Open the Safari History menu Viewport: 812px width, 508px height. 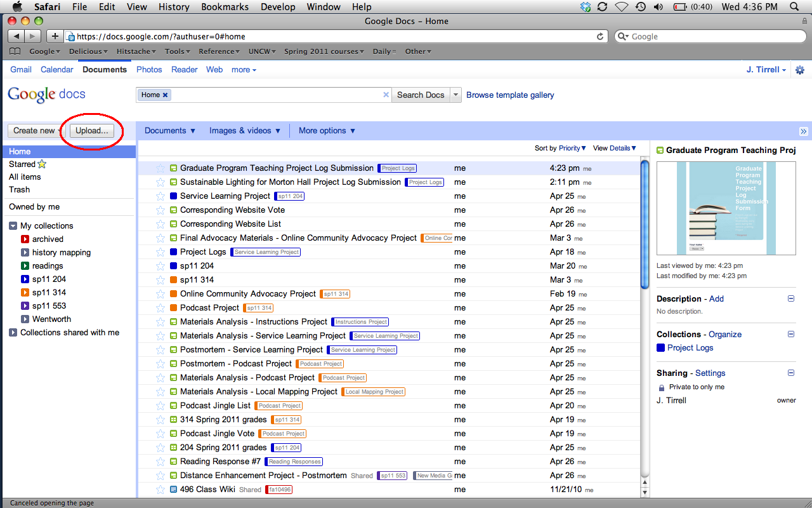coord(174,7)
